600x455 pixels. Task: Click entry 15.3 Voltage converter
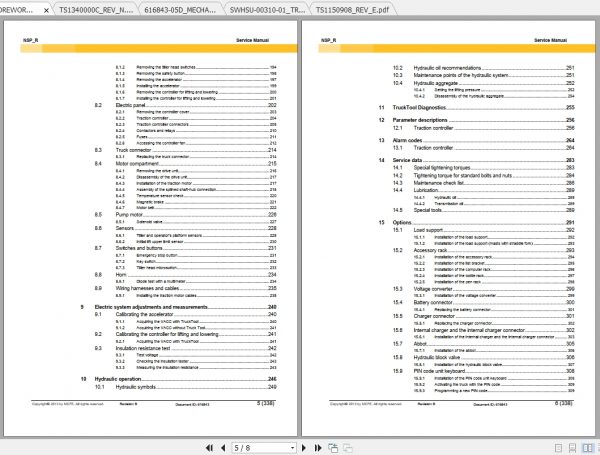[x=484, y=289]
